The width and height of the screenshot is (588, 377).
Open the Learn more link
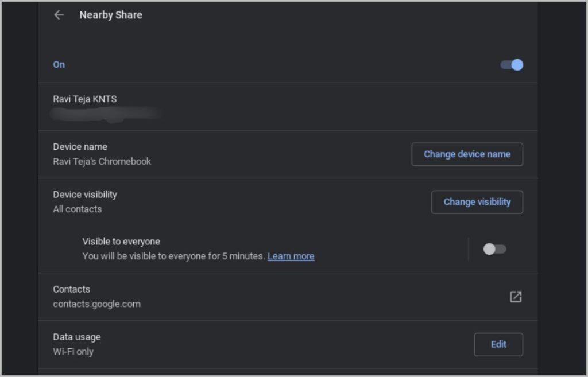pos(291,256)
